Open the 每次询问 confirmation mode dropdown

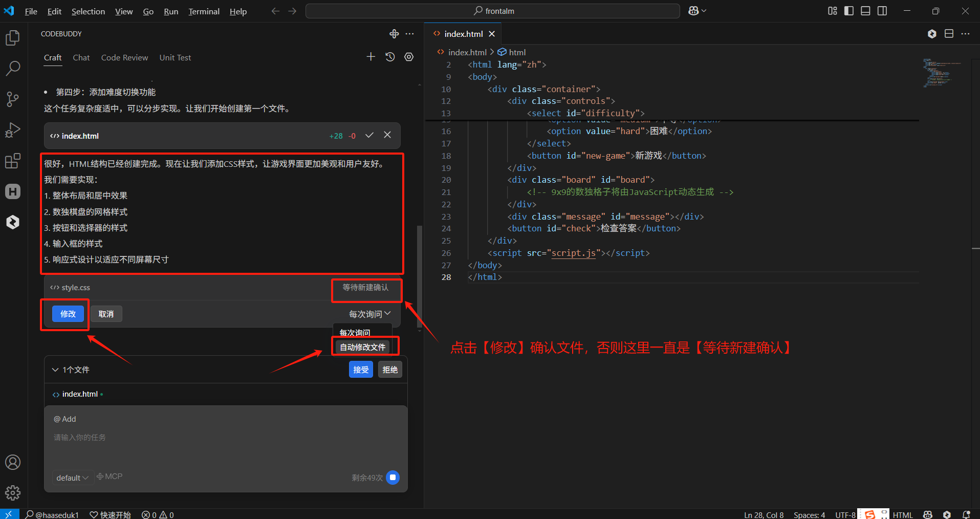pyautogui.click(x=369, y=314)
